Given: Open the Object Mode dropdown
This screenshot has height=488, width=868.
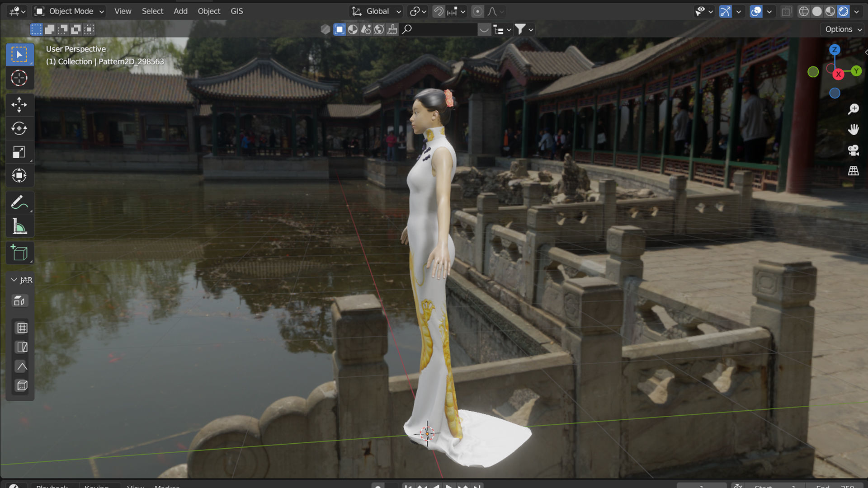Looking at the screenshot, I should coord(69,11).
